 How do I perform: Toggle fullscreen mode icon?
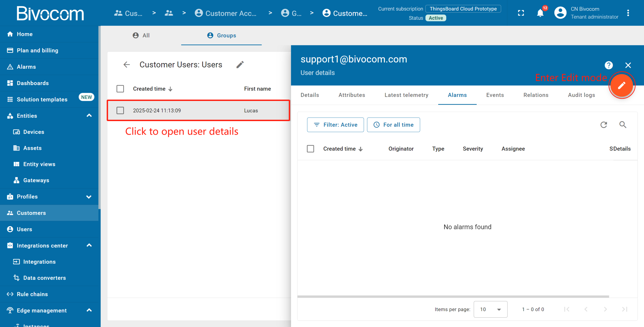521,13
